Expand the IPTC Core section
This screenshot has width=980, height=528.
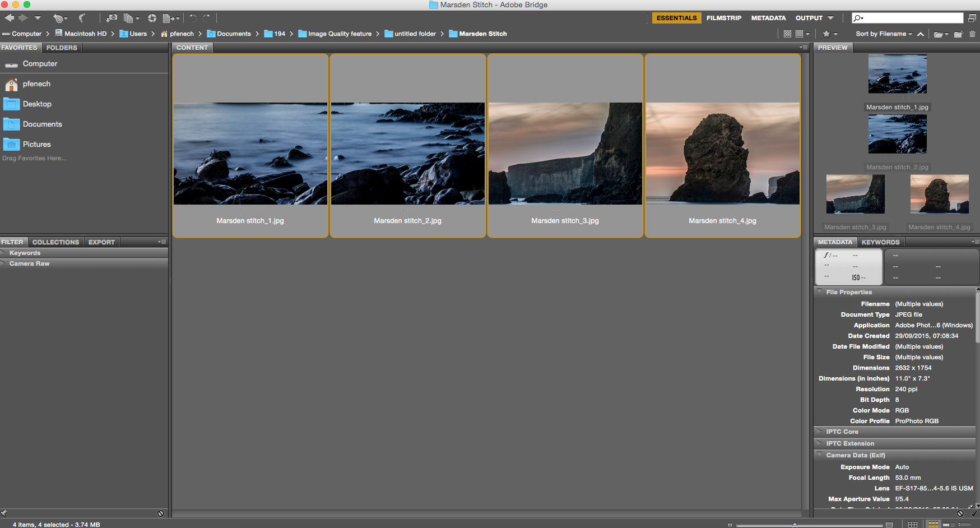coord(842,432)
